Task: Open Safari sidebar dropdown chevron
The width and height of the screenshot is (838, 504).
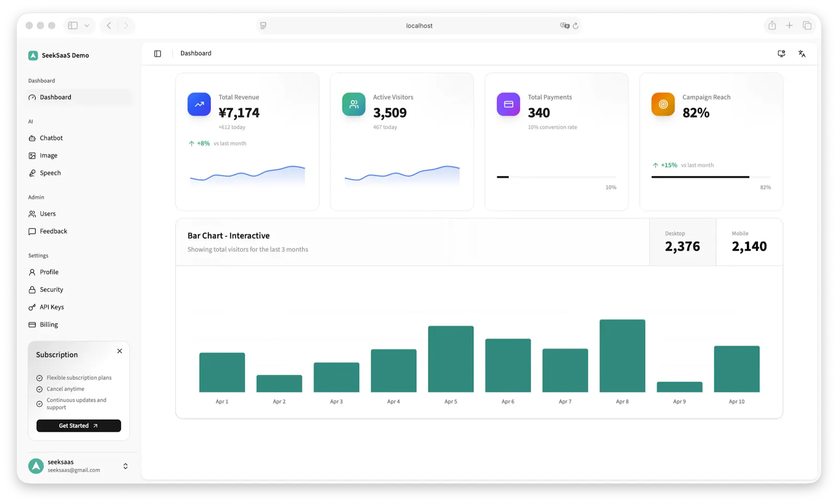Action: coord(87,26)
